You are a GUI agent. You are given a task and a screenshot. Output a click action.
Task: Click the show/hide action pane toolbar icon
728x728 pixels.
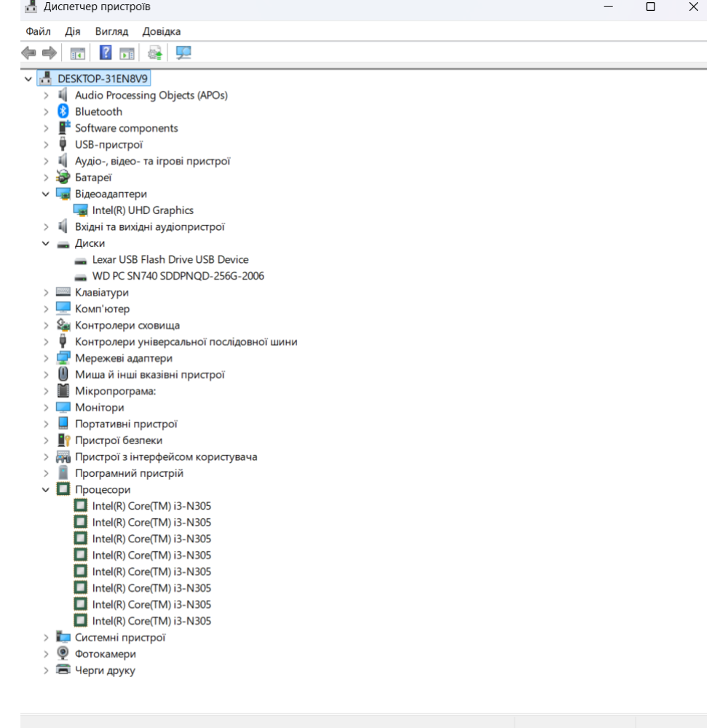[x=126, y=53]
